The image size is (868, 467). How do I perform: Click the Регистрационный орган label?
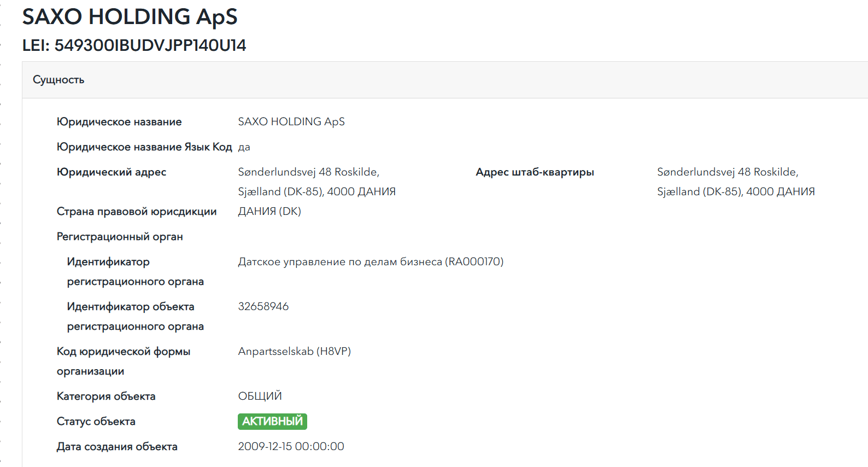[120, 237]
